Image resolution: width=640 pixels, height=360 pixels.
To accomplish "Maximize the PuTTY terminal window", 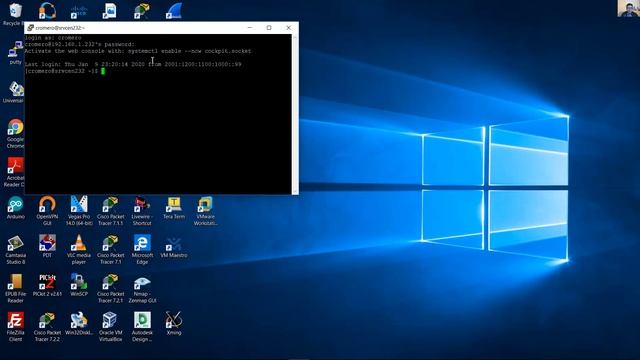I will [x=269, y=28].
